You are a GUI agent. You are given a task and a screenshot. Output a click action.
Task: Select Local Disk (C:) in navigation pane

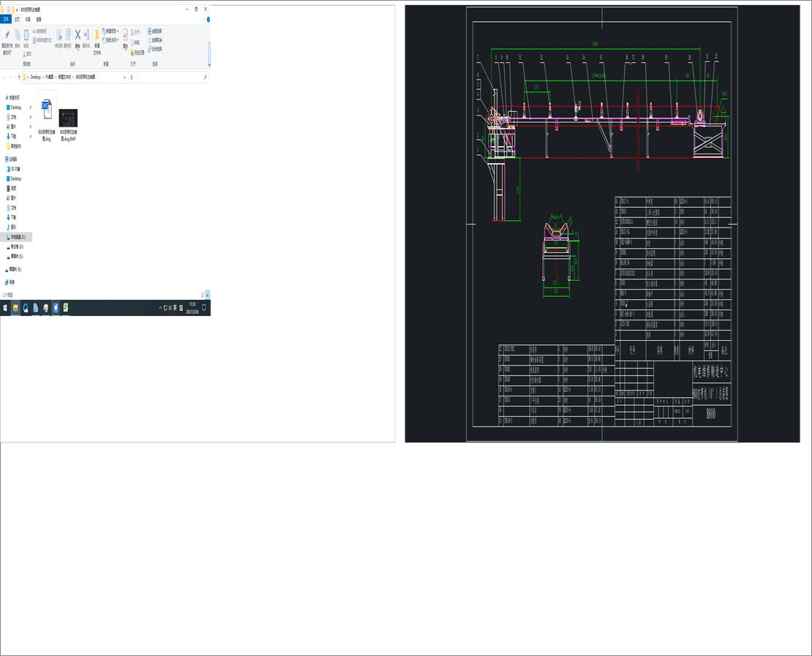pos(18,237)
